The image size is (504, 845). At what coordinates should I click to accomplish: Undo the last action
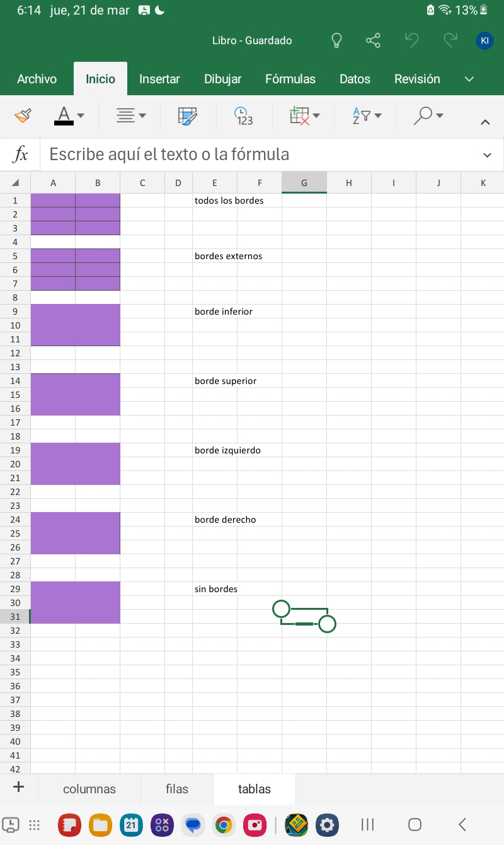(412, 41)
